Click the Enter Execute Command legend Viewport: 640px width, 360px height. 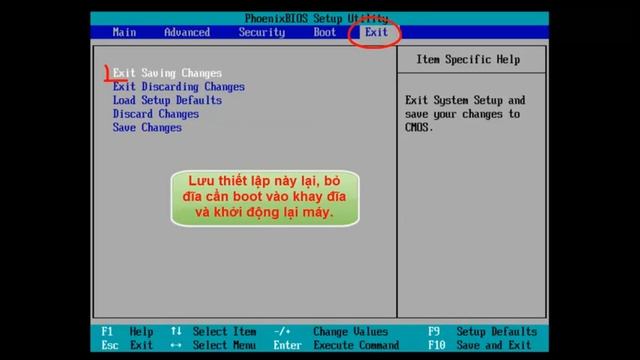[336, 345]
